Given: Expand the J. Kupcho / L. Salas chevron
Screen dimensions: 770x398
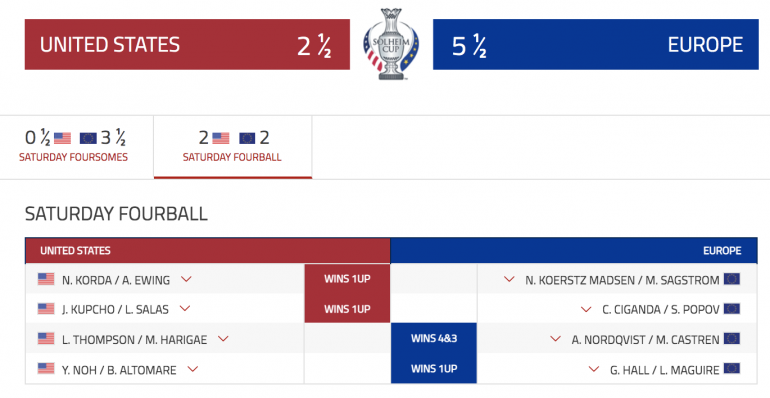Looking at the screenshot, I should 185,309.
